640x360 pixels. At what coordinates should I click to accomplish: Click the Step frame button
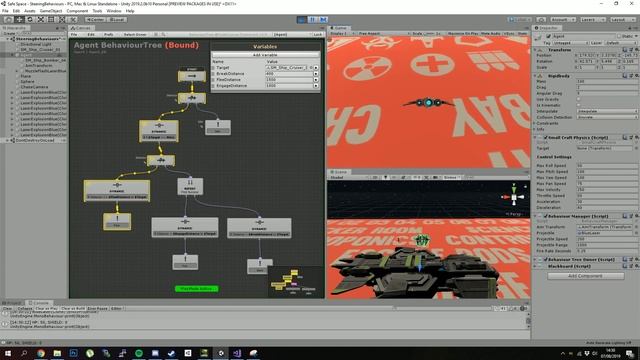tap(323, 20)
